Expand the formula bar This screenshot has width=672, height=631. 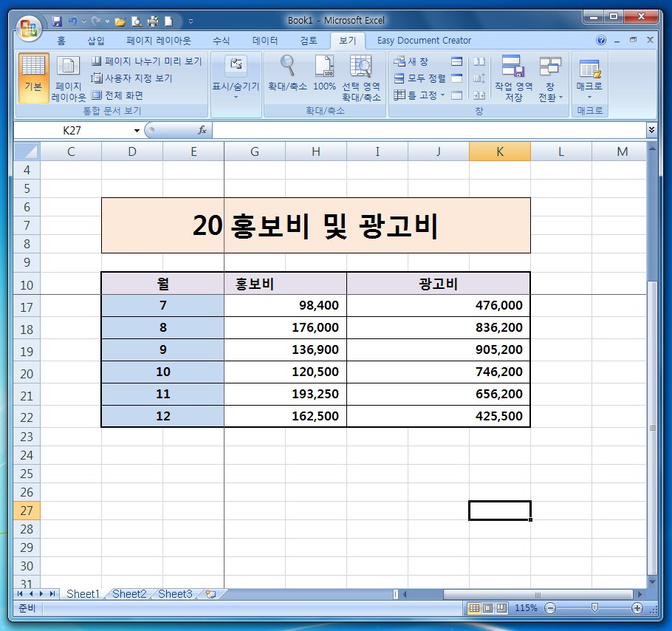click(651, 130)
